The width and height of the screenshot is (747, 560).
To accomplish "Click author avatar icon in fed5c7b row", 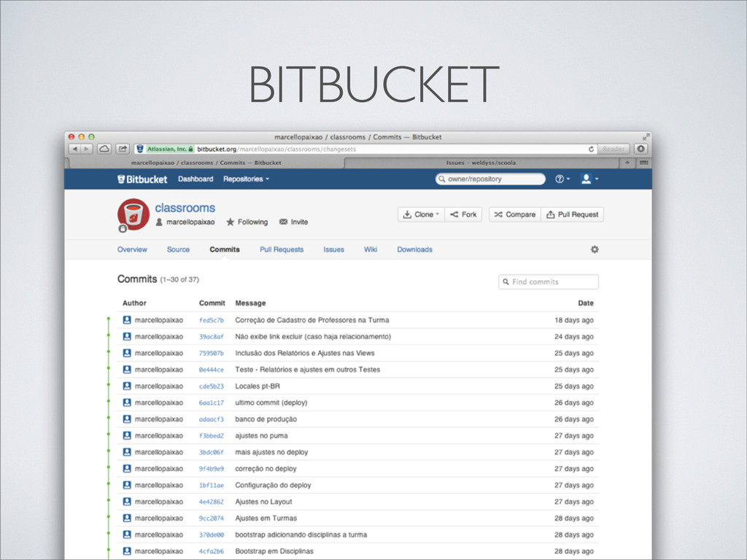I will point(127,320).
